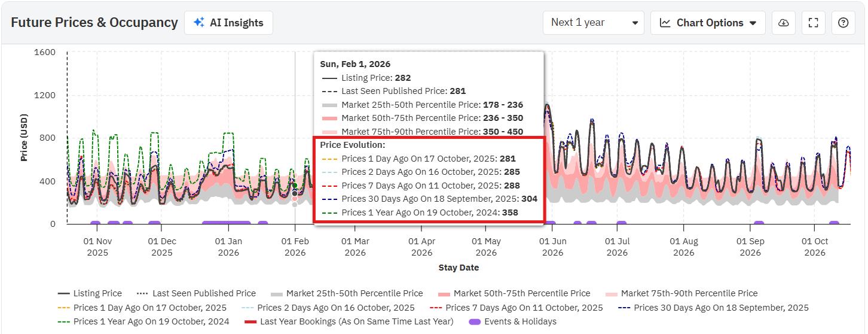The image size is (868, 334).
Task: Toggle Events & Holidays legend item
Action: point(514,321)
